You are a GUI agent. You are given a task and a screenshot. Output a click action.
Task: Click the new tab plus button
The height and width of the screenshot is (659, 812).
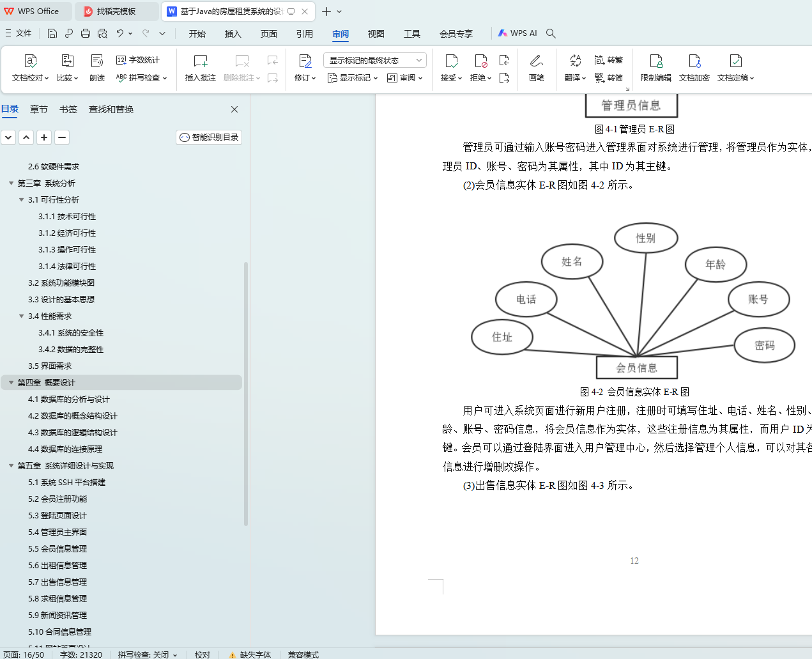(x=326, y=12)
